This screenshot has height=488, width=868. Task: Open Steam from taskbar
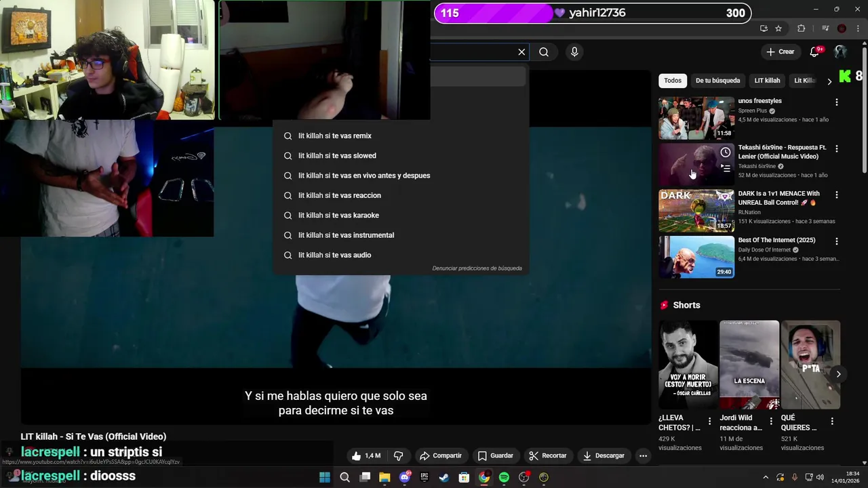(444, 477)
